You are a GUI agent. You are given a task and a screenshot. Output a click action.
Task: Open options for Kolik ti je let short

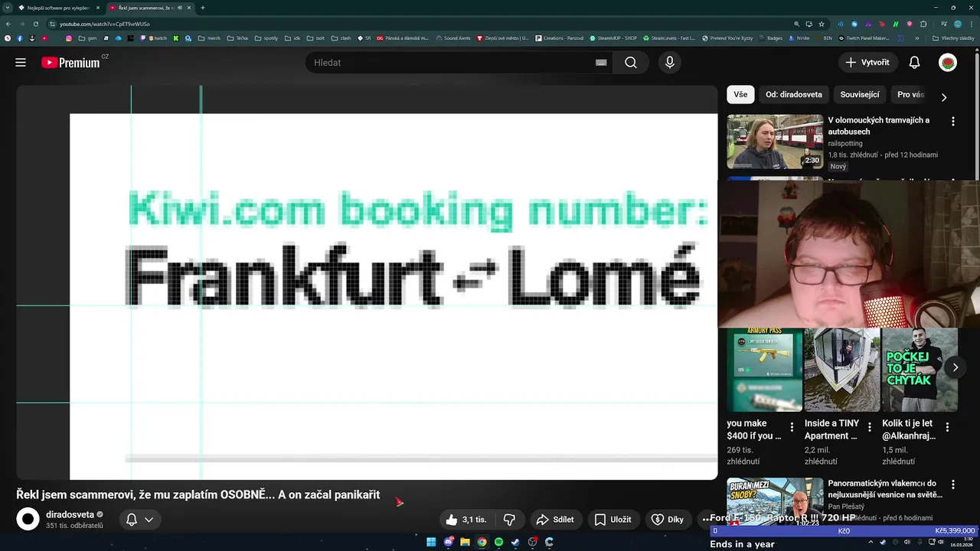coord(947,427)
